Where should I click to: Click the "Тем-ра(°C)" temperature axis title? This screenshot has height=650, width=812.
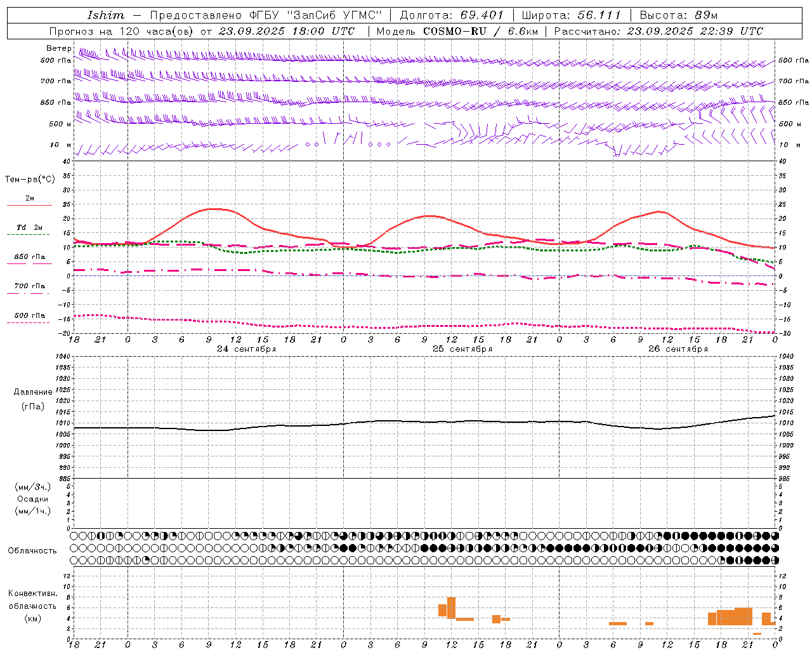30,180
